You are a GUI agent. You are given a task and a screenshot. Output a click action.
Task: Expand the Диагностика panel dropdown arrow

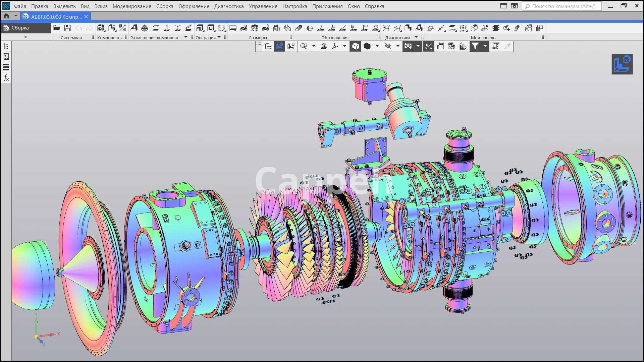(416, 37)
